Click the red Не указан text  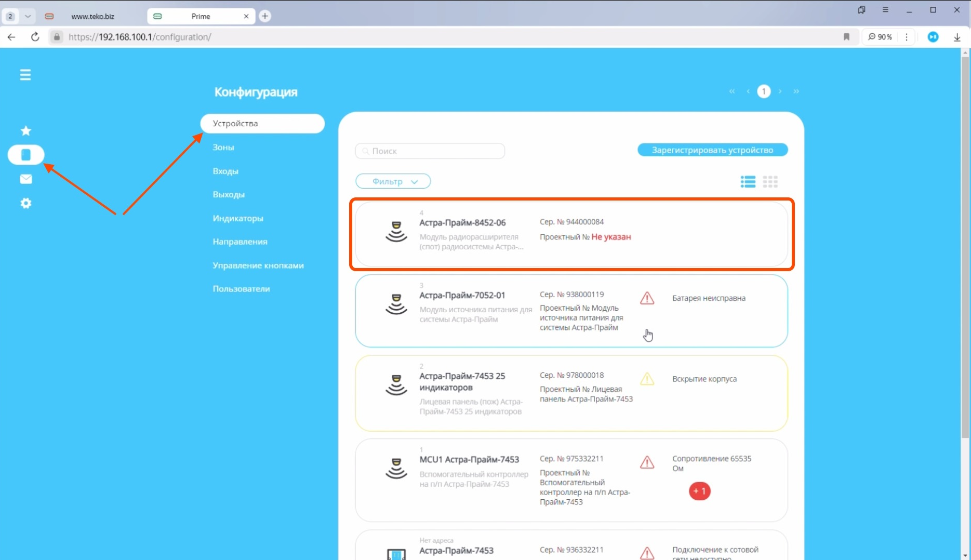pos(611,237)
